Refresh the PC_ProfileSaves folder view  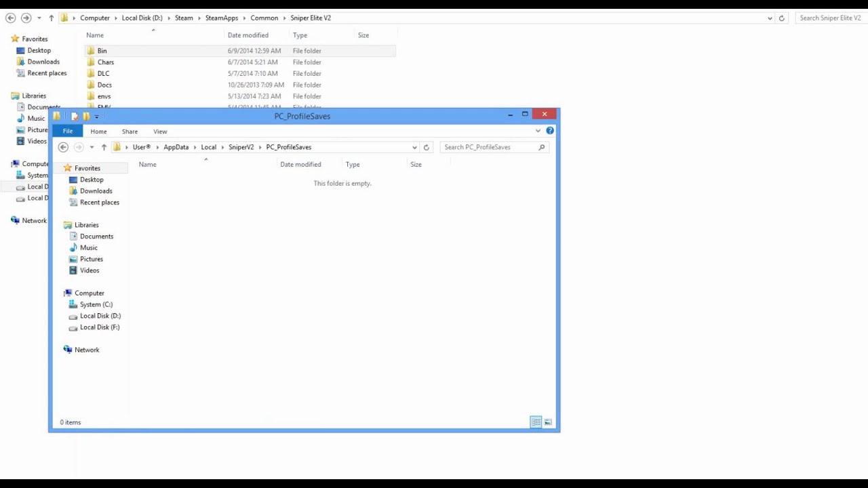(427, 147)
